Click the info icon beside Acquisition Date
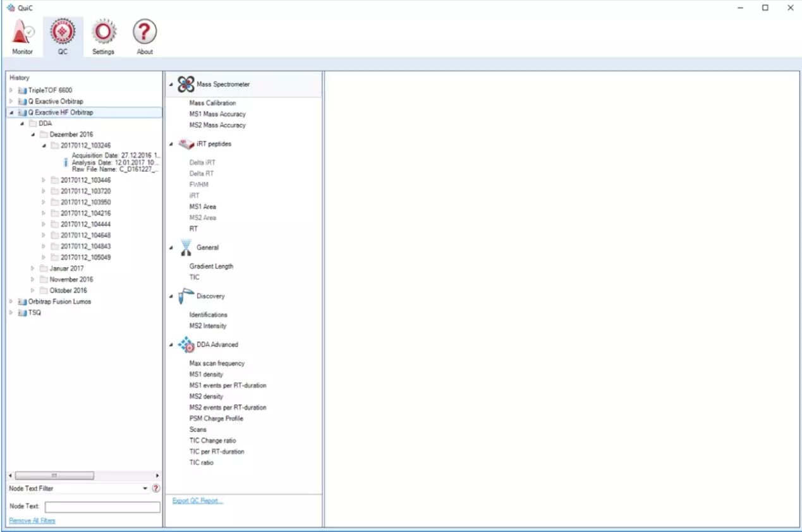 pos(66,162)
